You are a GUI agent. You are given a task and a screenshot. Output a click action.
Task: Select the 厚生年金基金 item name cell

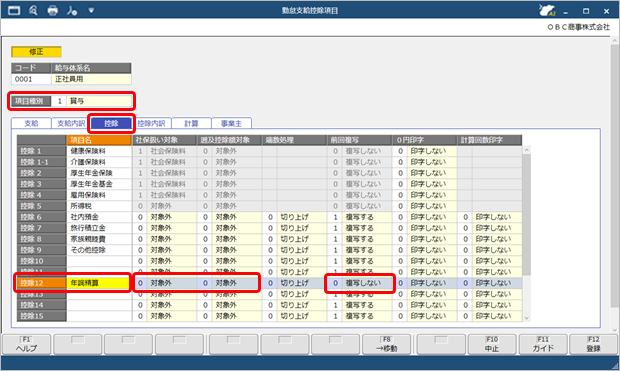click(99, 184)
